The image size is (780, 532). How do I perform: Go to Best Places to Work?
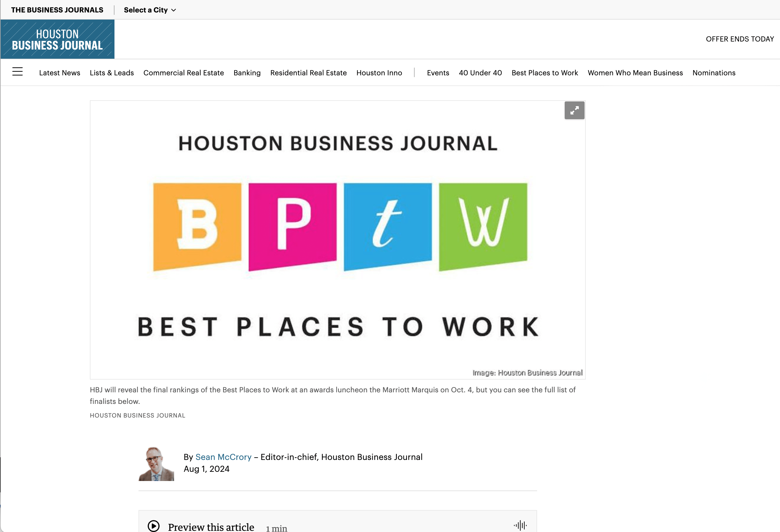[545, 73]
